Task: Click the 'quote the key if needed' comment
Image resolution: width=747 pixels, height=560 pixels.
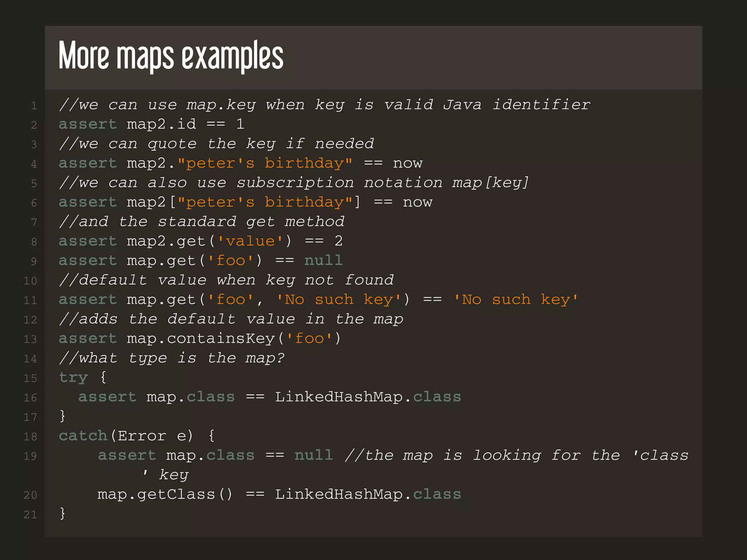Action: point(216,144)
